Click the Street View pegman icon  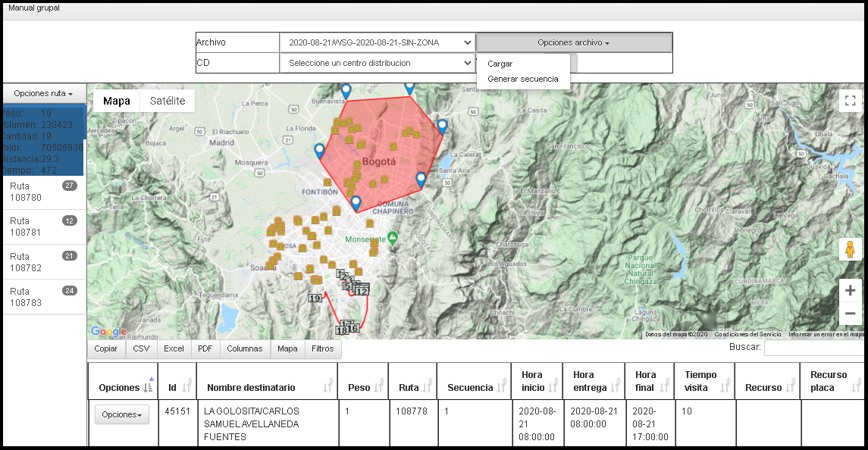click(x=850, y=249)
